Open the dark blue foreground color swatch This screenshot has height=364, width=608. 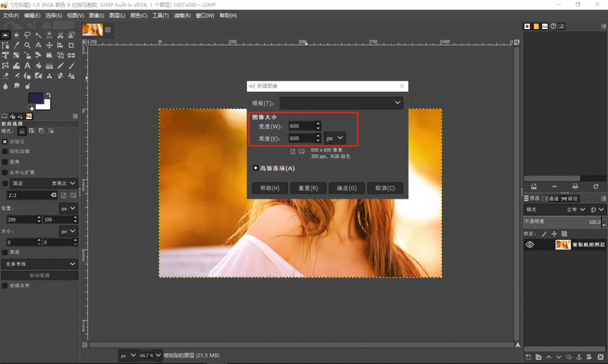click(35, 98)
